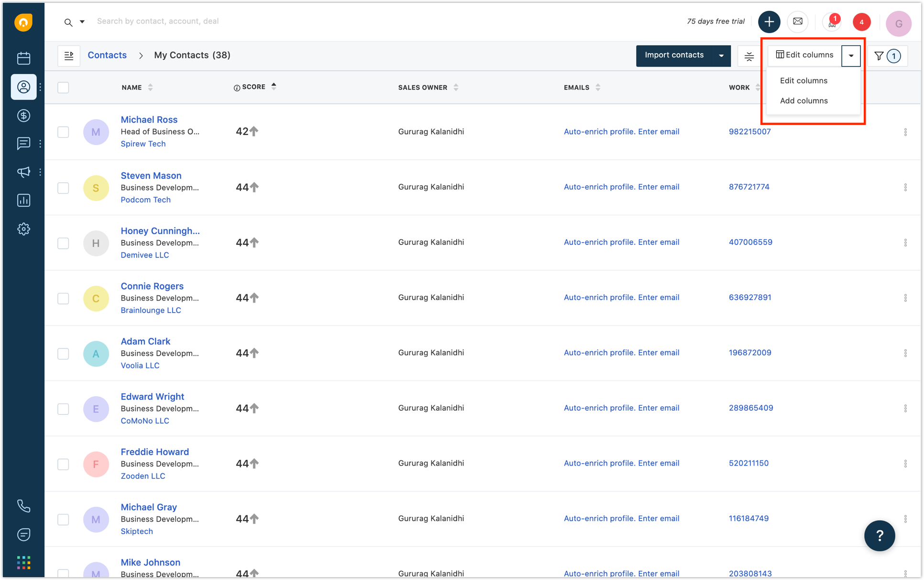Check the box for Michael Ross
The height and width of the screenshot is (580, 924).
coord(63,132)
